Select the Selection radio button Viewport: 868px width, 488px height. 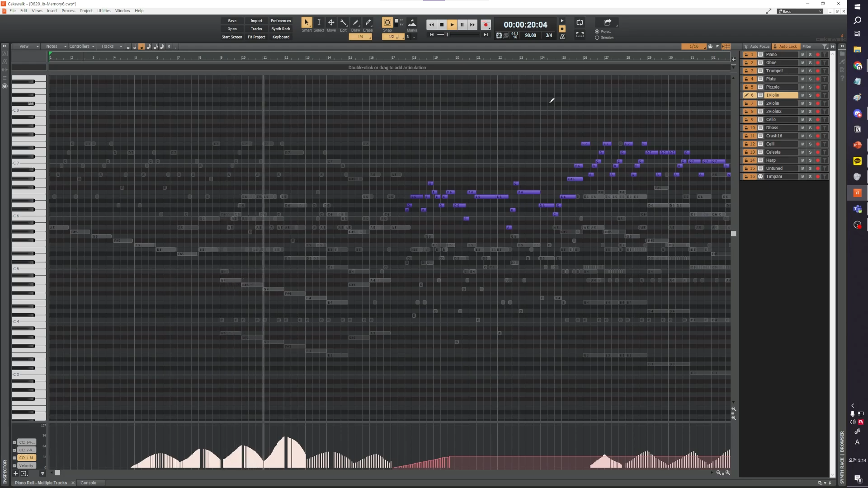coord(597,38)
